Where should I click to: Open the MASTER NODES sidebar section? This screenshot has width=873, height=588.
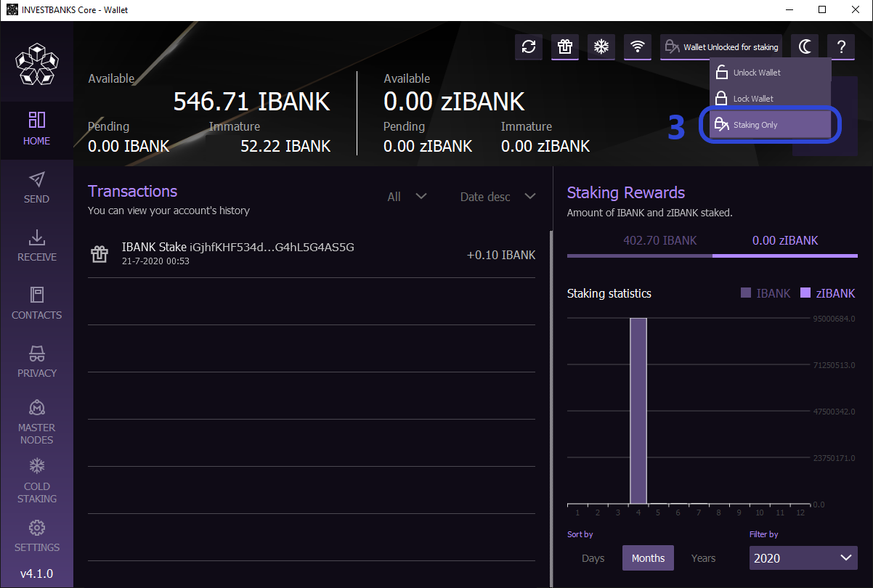click(x=37, y=421)
